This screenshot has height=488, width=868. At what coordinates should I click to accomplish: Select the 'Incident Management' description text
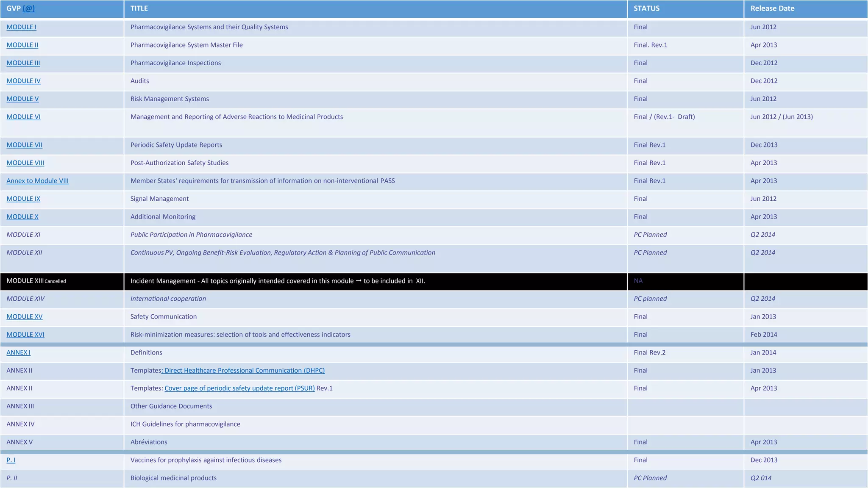pos(278,281)
